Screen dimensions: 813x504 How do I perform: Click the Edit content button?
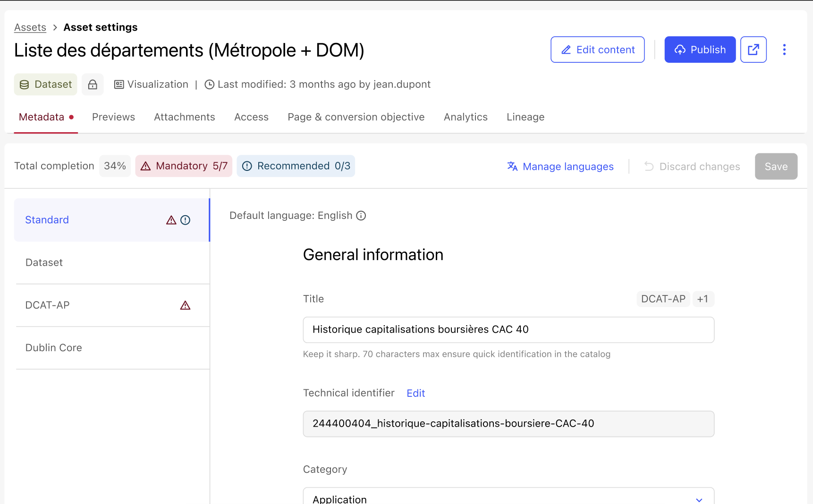pos(597,50)
